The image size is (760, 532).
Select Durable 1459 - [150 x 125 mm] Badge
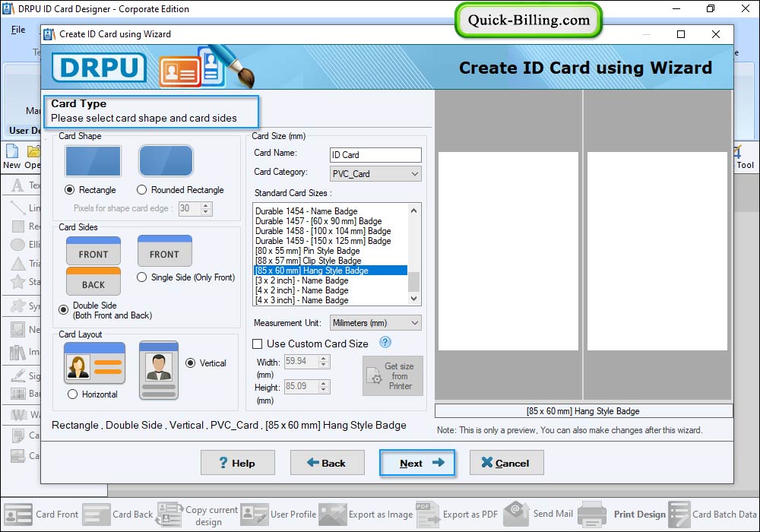pyautogui.click(x=331, y=241)
